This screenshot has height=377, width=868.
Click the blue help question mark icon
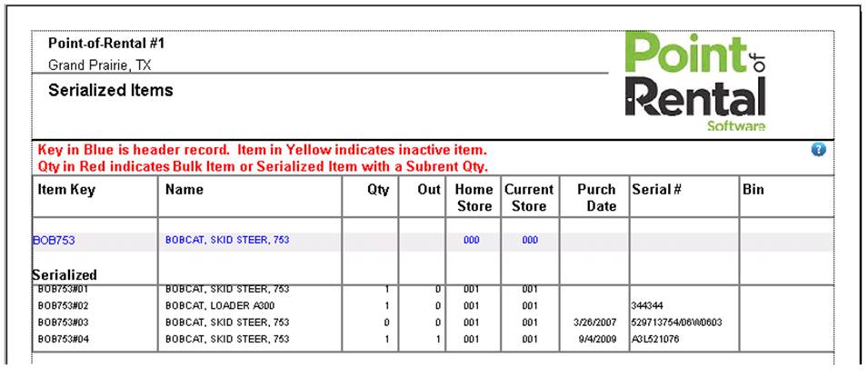(818, 149)
